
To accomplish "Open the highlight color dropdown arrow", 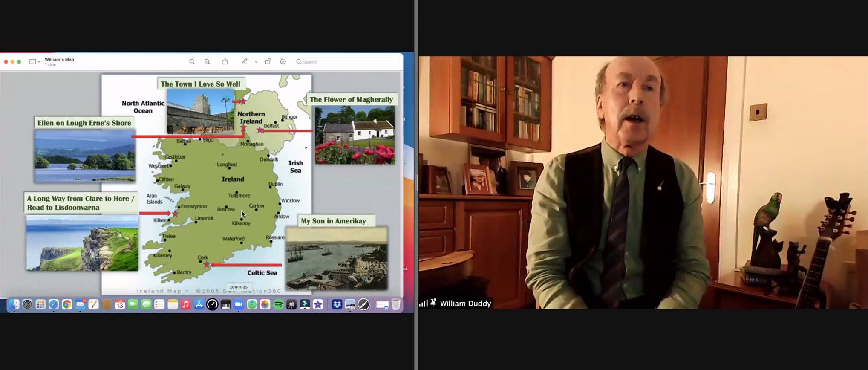I will pyautogui.click(x=256, y=62).
